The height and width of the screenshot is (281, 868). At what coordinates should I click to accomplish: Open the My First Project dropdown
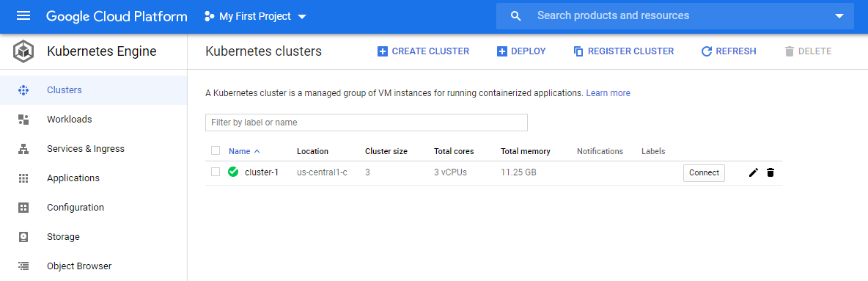(x=255, y=16)
